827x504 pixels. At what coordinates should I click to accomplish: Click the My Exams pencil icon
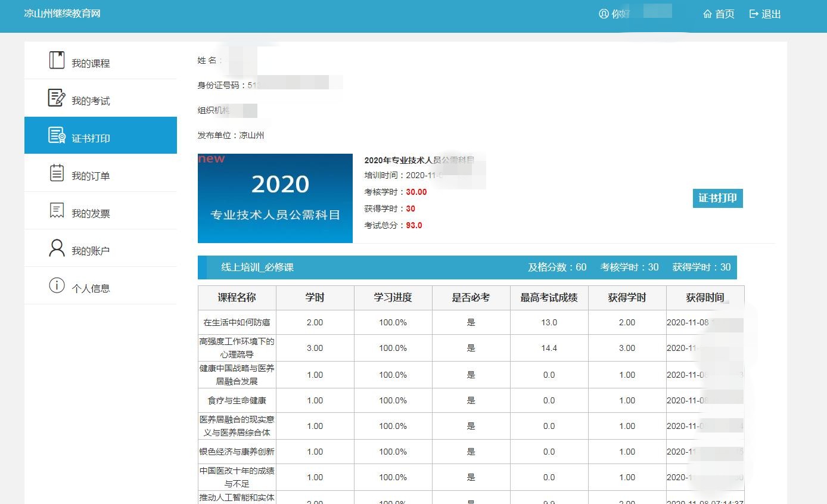coord(57,98)
